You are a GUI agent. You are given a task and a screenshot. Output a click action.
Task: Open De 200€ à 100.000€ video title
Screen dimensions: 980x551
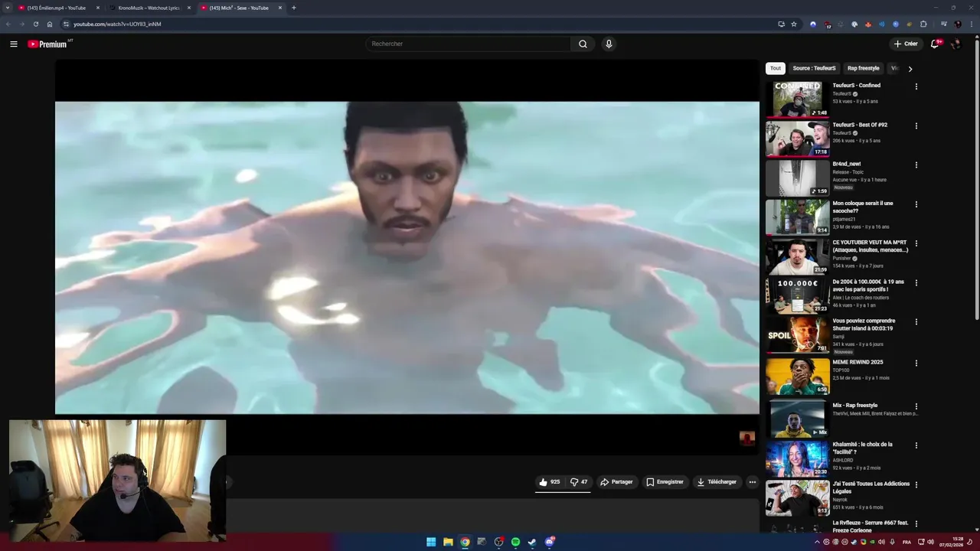click(868, 285)
